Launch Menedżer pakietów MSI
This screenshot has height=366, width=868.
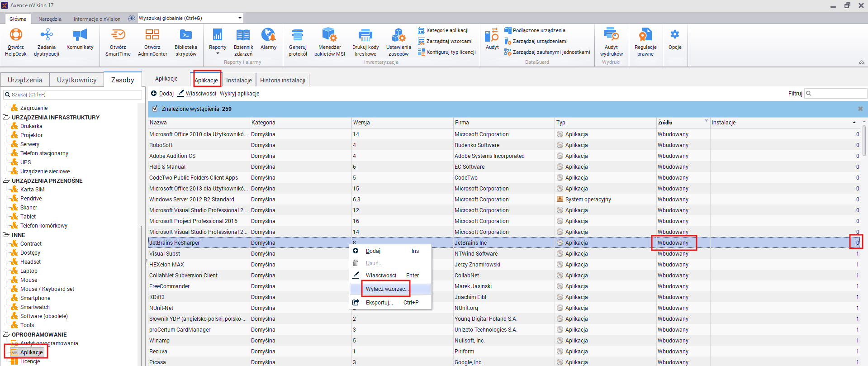pos(330,42)
